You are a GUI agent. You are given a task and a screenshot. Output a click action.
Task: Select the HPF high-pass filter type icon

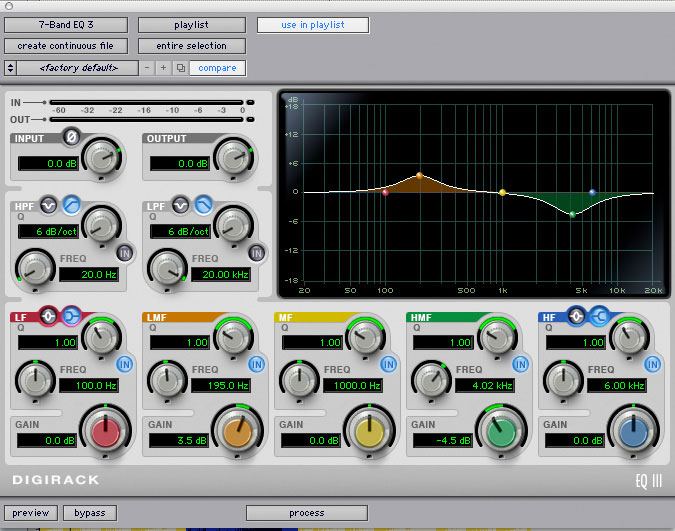pyautogui.click(x=71, y=205)
